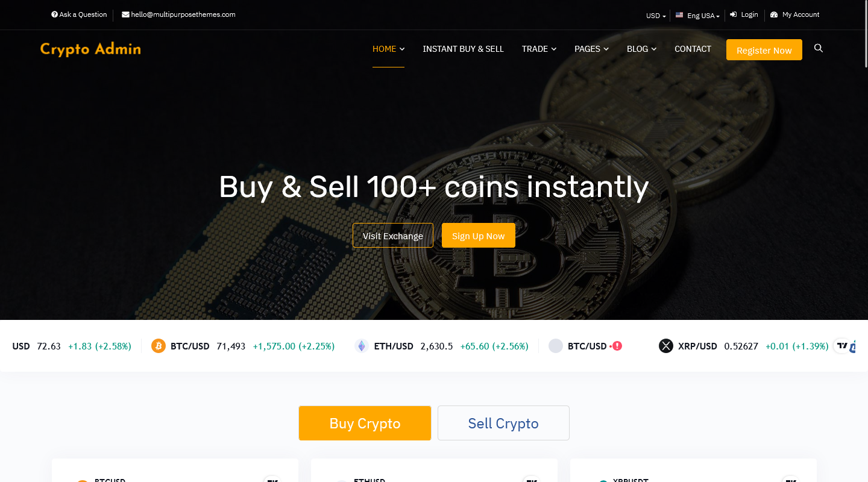Click the My Account dashboard icon
This screenshot has height=482, width=868.
click(774, 14)
